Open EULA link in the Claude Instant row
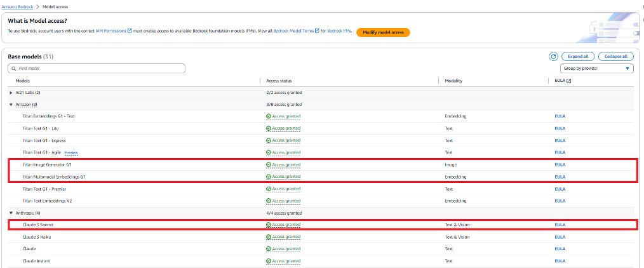The width and height of the screenshot is (644, 268). (560, 261)
